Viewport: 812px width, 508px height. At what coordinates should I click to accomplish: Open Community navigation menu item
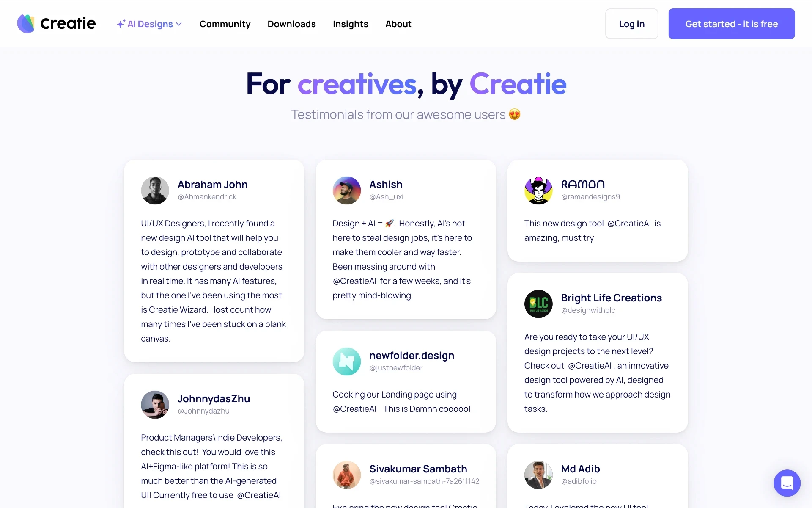[225, 23]
